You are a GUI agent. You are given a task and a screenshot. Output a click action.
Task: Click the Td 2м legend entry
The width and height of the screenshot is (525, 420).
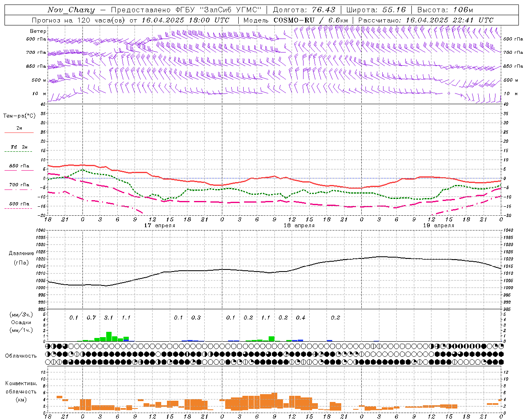[x=19, y=147]
